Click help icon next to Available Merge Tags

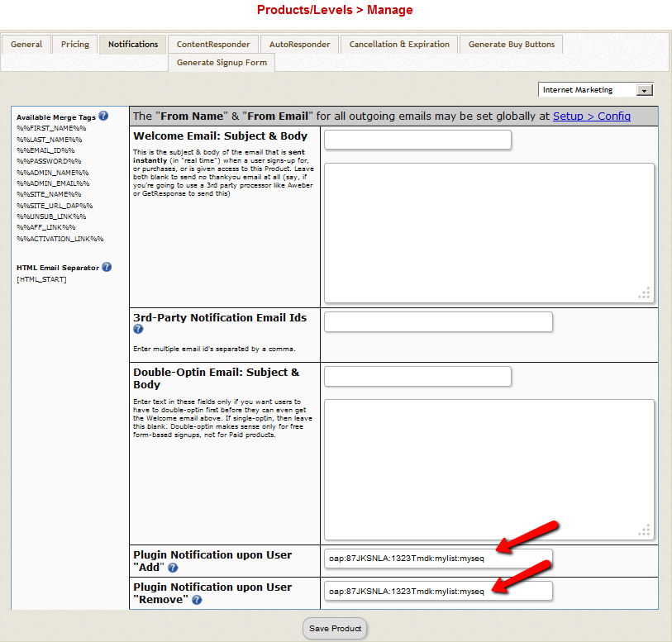click(103, 117)
